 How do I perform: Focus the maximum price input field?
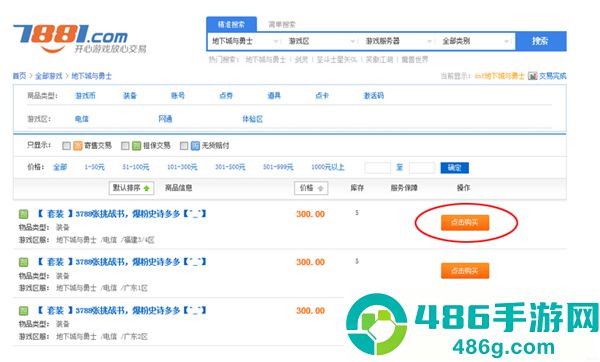[422, 168]
